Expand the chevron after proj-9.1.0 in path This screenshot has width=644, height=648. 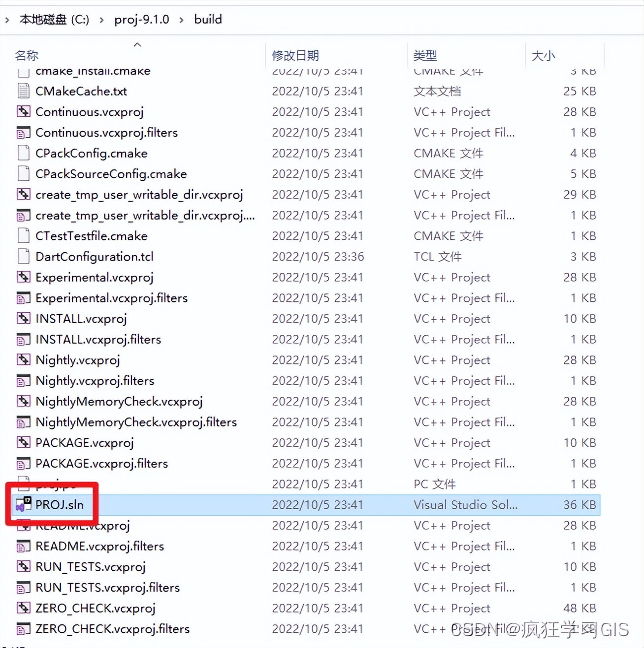click(181, 20)
